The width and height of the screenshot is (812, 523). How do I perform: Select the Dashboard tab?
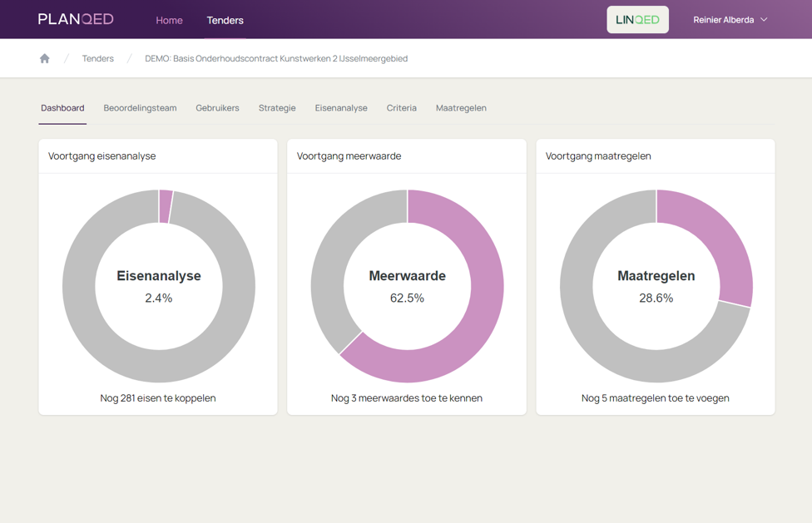[62, 108]
